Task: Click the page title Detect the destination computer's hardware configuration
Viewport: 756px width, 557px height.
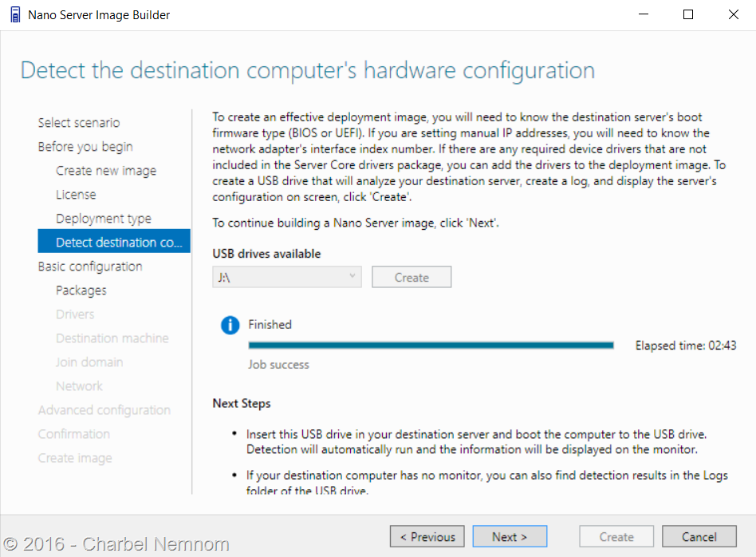Action: [308, 70]
